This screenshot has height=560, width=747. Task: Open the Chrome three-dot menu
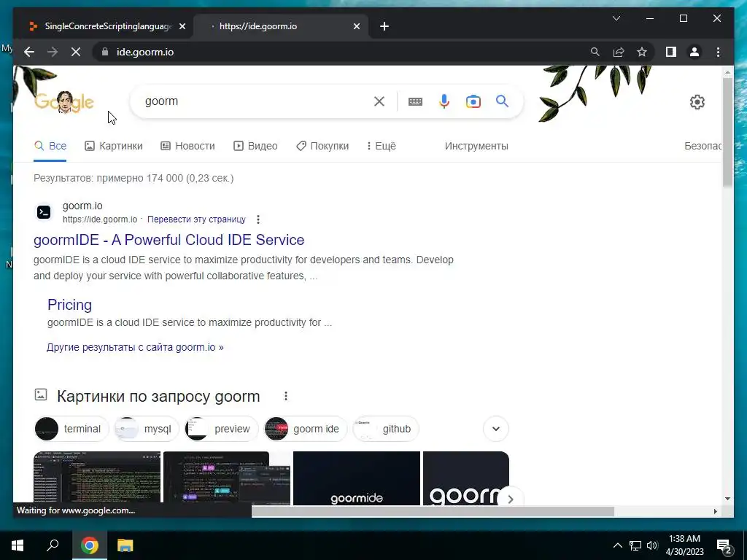click(718, 52)
